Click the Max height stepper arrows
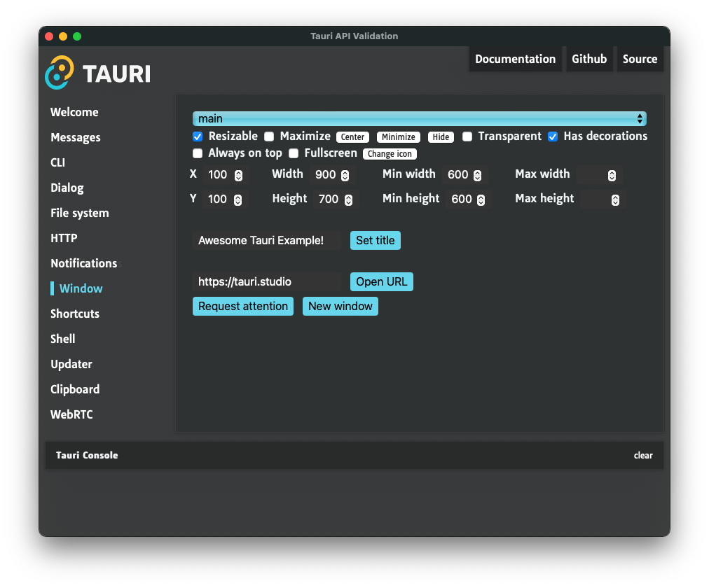Screen dimensions: 709x588 point(615,199)
